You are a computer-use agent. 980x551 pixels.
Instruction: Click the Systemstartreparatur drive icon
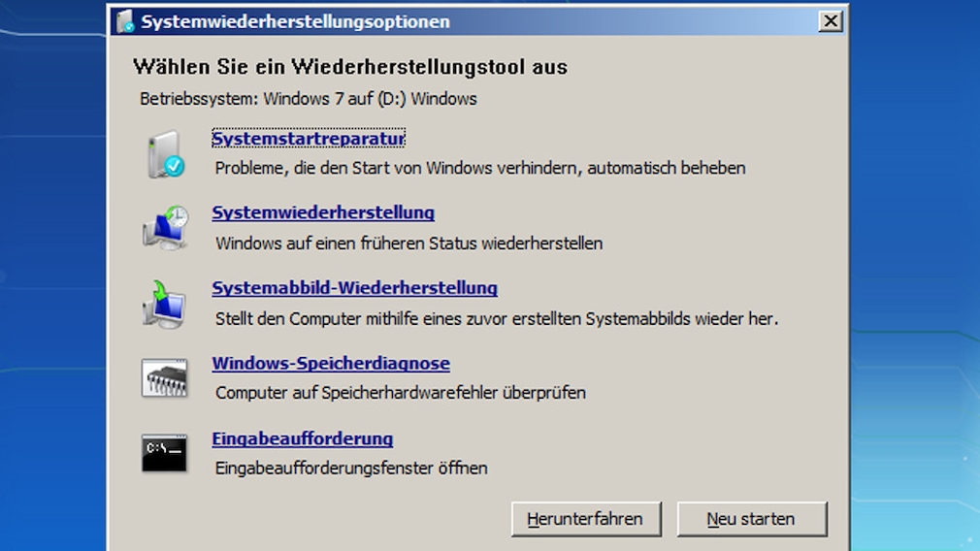point(166,154)
